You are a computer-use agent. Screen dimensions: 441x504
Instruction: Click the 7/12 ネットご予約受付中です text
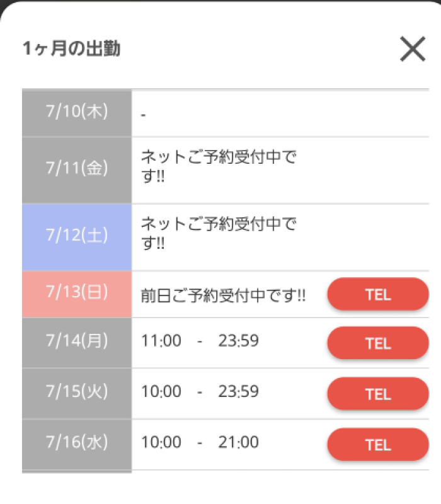click(x=219, y=233)
